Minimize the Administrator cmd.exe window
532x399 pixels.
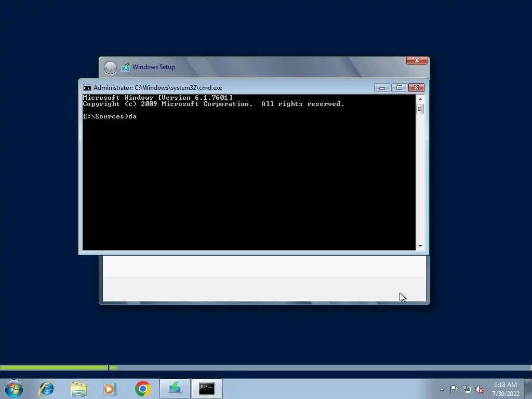pos(382,88)
